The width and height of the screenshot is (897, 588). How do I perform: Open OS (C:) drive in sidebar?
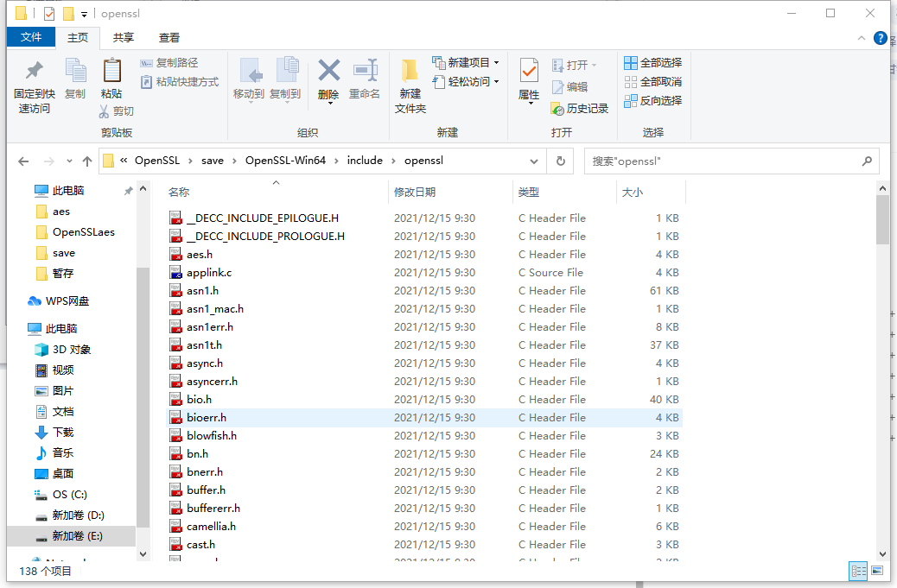point(69,494)
